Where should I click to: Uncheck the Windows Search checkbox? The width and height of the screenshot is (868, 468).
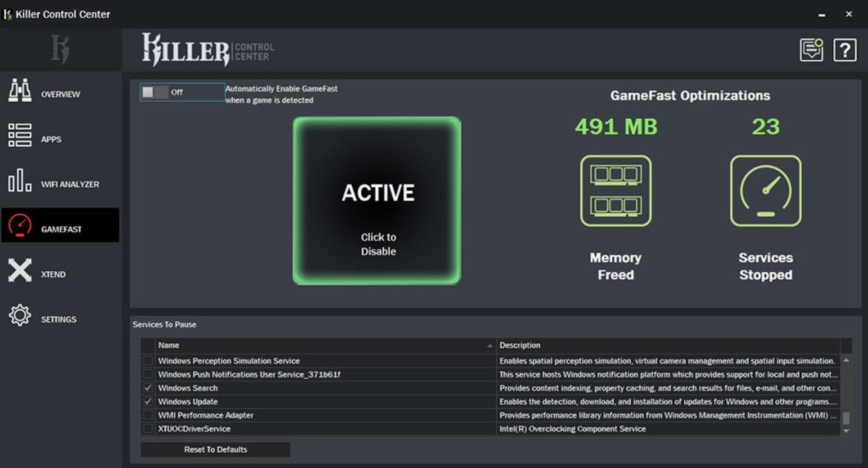pyautogui.click(x=148, y=388)
